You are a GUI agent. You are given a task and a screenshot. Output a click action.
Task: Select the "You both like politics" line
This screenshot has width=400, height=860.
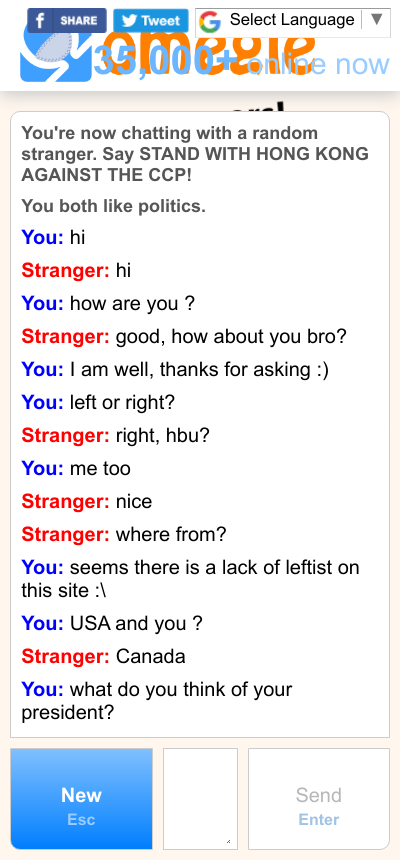pos(114,207)
